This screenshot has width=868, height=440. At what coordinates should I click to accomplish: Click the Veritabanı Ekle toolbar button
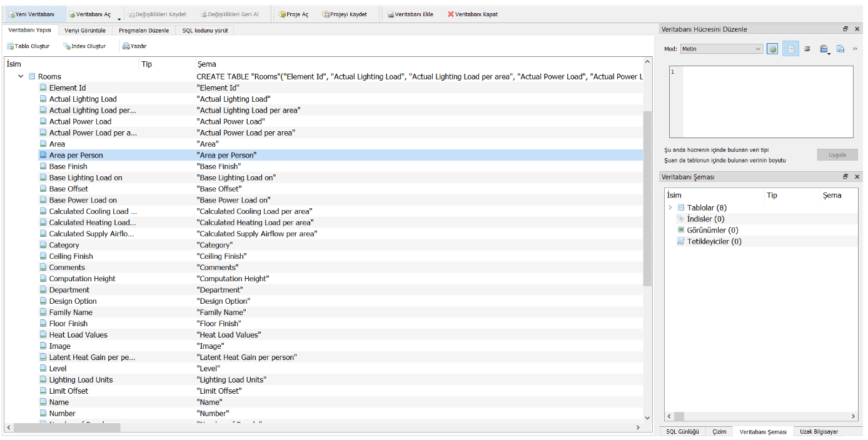tap(410, 14)
